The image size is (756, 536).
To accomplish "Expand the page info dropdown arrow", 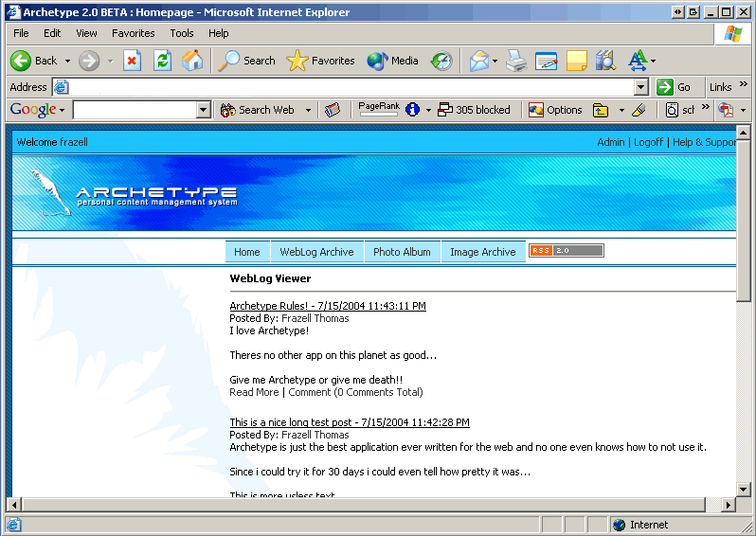I will [x=428, y=111].
